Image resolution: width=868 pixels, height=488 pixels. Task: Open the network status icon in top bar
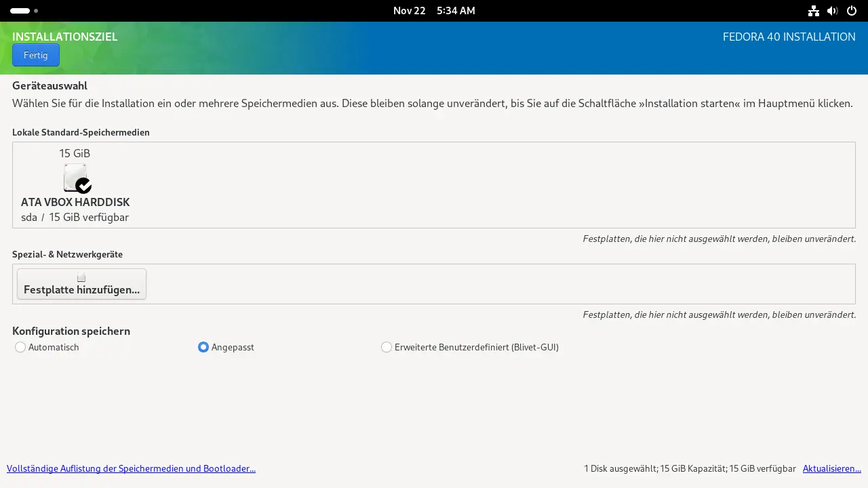(x=814, y=11)
